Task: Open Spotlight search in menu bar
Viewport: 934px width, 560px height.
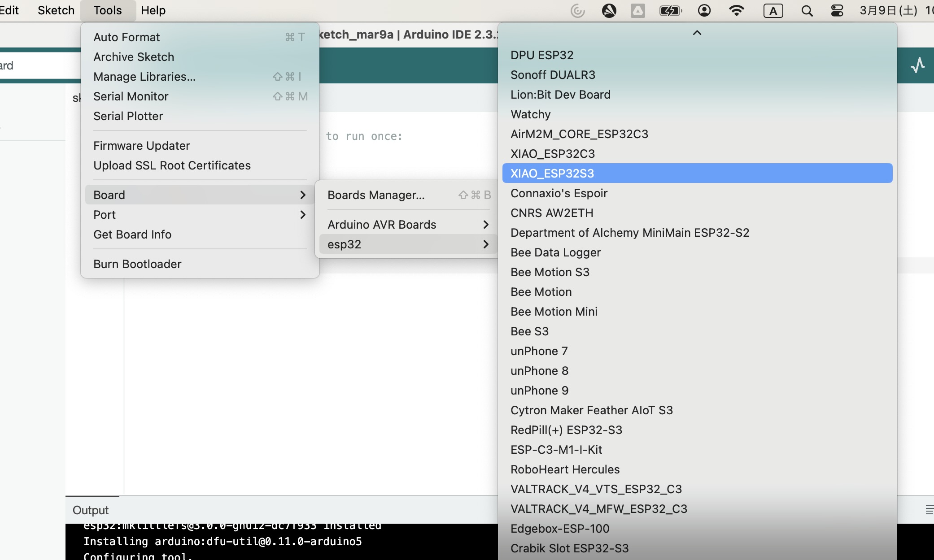Action: pos(807,10)
